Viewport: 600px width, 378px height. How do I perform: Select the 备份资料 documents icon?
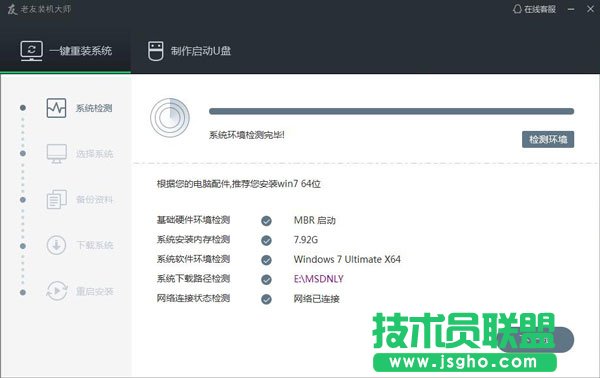coord(57,199)
